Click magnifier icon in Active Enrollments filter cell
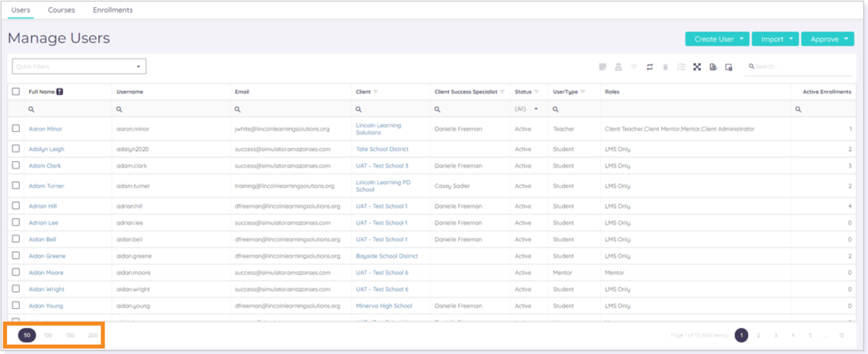The width and height of the screenshot is (868, 354). click(798, 109)
